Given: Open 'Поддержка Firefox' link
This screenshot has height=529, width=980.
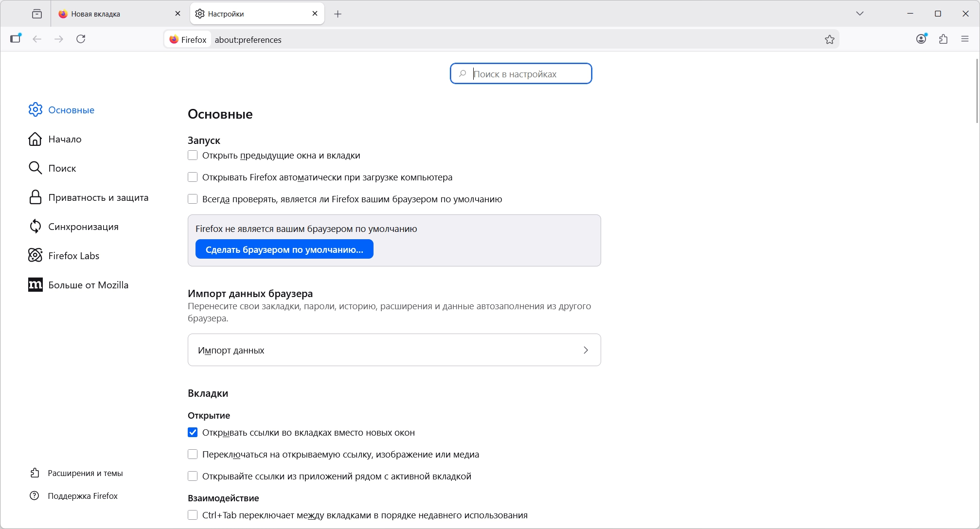Looking at the screenshot, I should 83,496.
